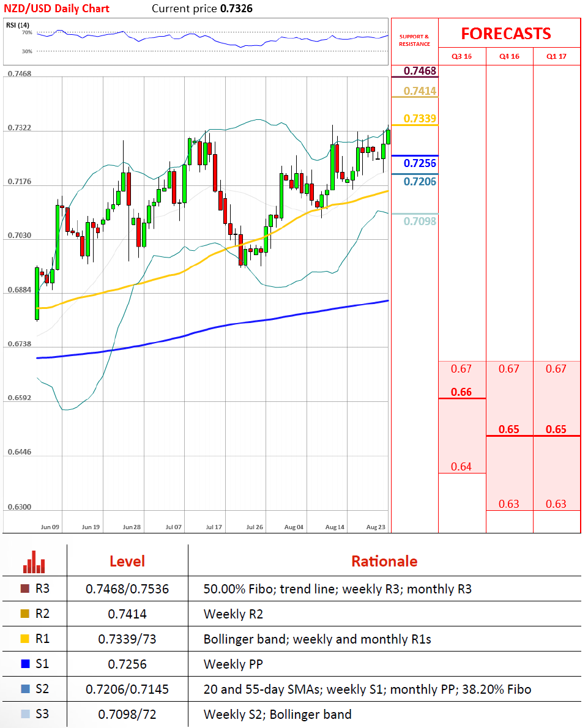Click the Aug 14 date on time axis

(335, 527)
